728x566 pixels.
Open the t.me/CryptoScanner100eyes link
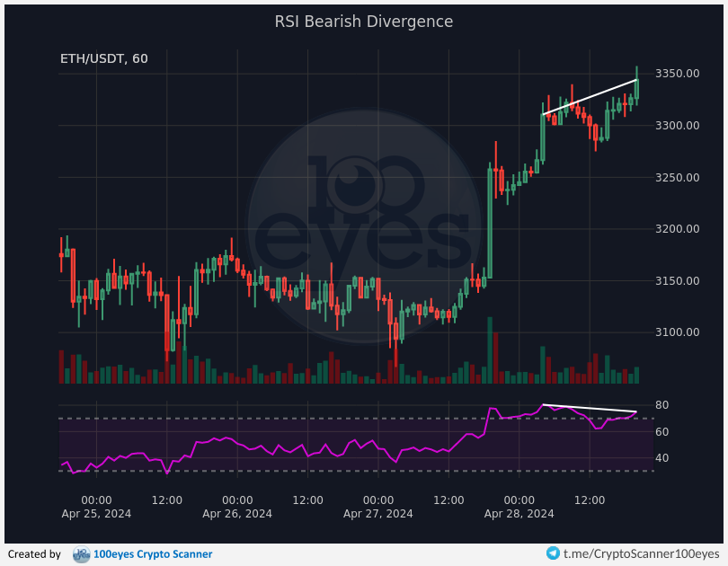coord(642,554)
